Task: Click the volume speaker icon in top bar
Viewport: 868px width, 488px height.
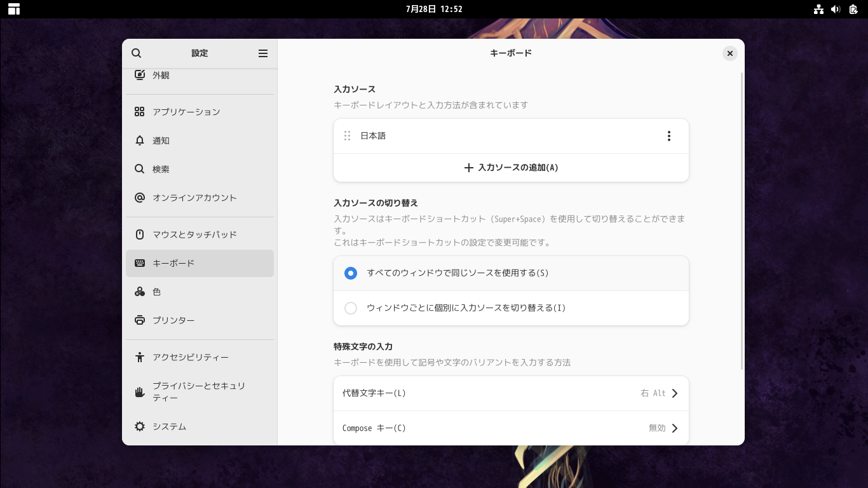Action: coord(836,9)
